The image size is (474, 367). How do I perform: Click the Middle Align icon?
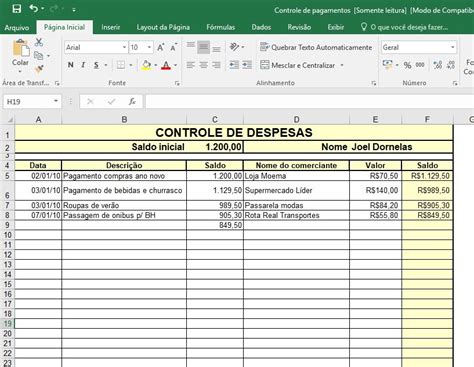click(203, 47)
